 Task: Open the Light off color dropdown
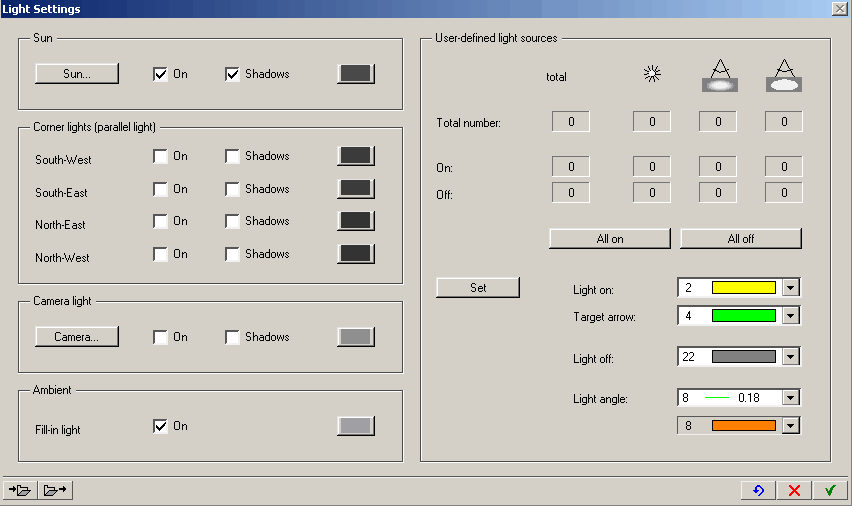coord(790,357)
